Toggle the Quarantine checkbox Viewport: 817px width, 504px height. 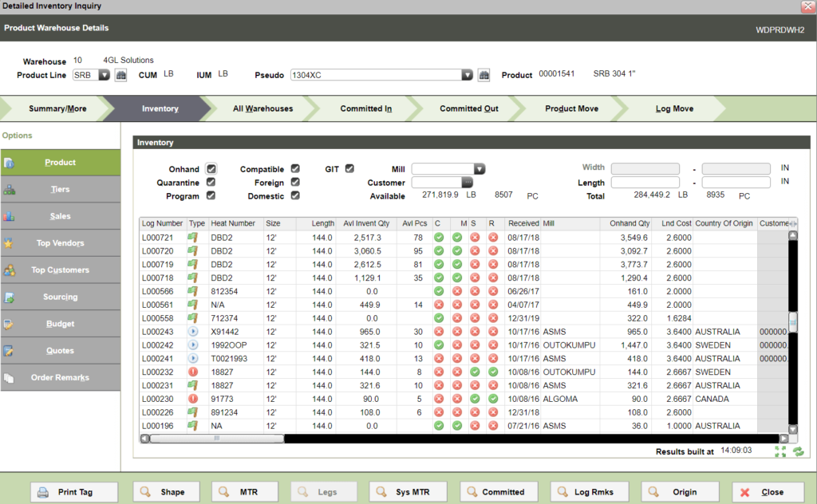(211, 183)
